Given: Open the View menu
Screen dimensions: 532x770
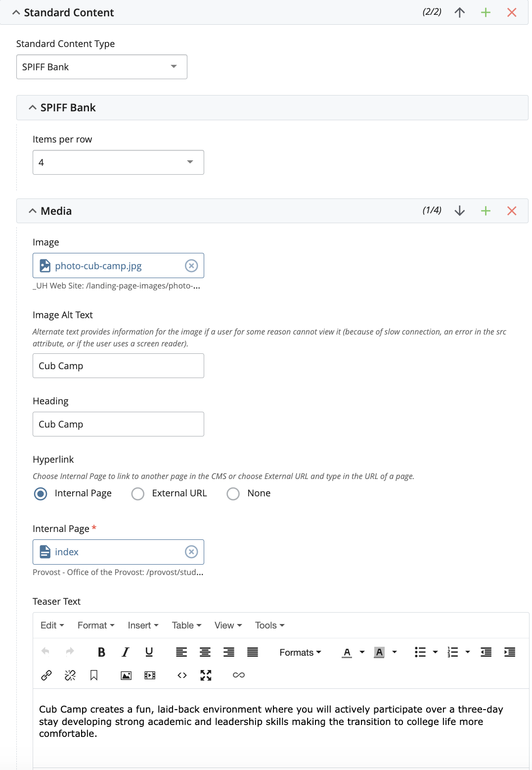Looking at the screenshot, I should (x=228, y=625).
